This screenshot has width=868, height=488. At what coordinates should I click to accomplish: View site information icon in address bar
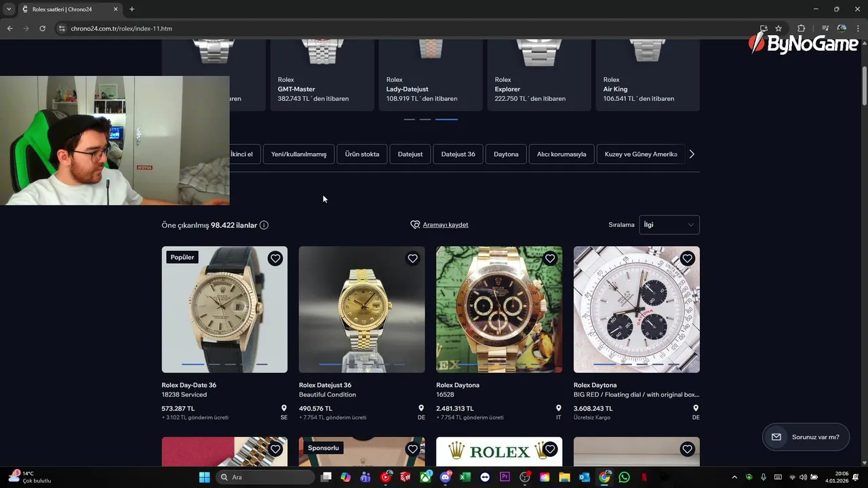pos(62,28)
